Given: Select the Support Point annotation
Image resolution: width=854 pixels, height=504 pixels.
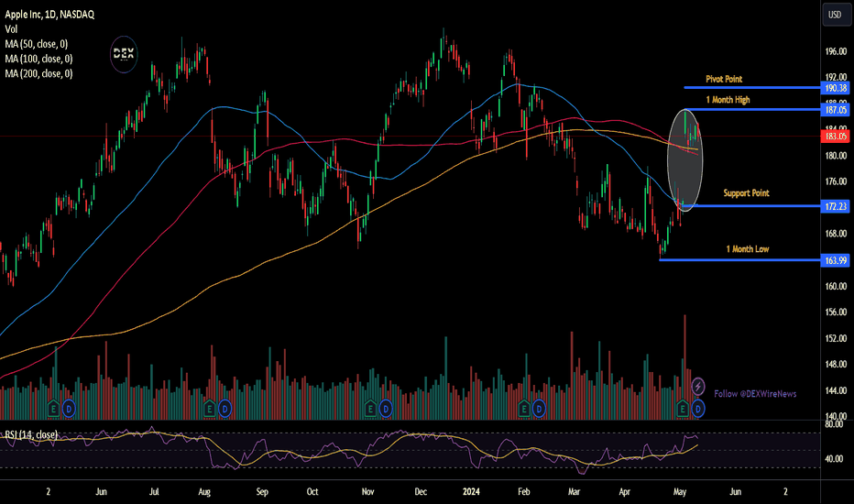Looking at the screenshot, I should pyautogui.click(x=746, y=192).
